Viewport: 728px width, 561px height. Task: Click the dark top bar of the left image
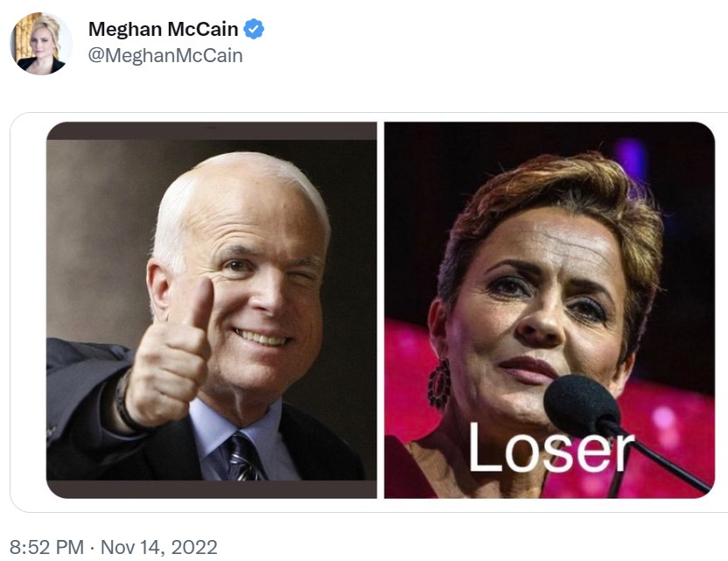coord(211,131)
